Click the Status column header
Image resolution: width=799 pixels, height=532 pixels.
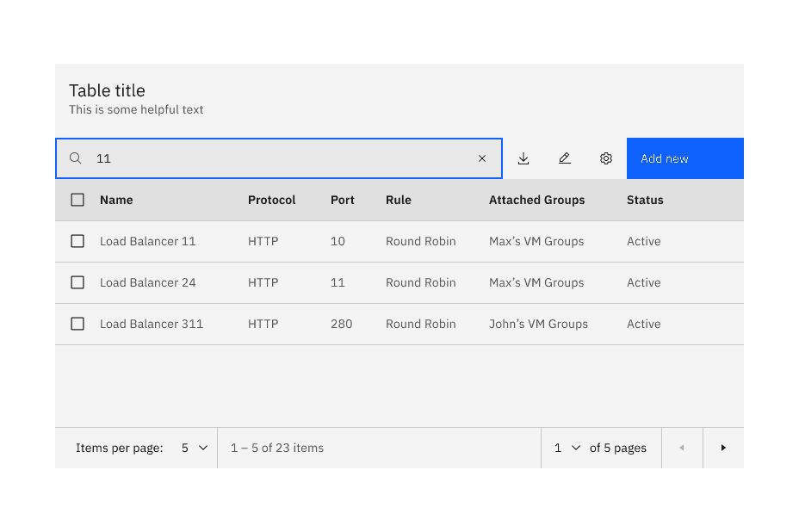[x=644, y=200]
